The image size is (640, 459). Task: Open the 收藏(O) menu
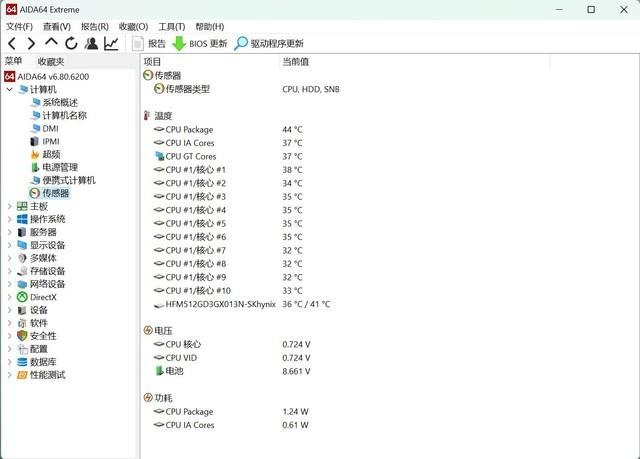133,27
